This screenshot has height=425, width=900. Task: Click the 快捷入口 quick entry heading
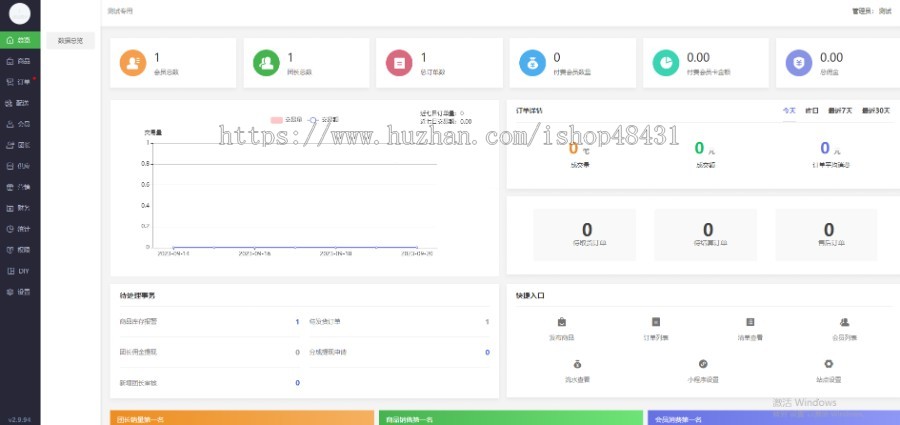[530, 296]
